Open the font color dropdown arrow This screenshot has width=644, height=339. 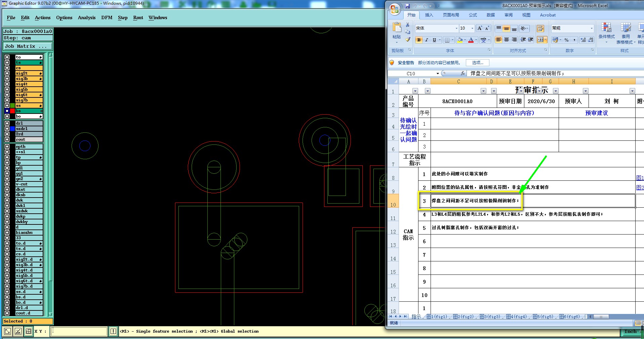pyautogui.click(x=476, y=40)
